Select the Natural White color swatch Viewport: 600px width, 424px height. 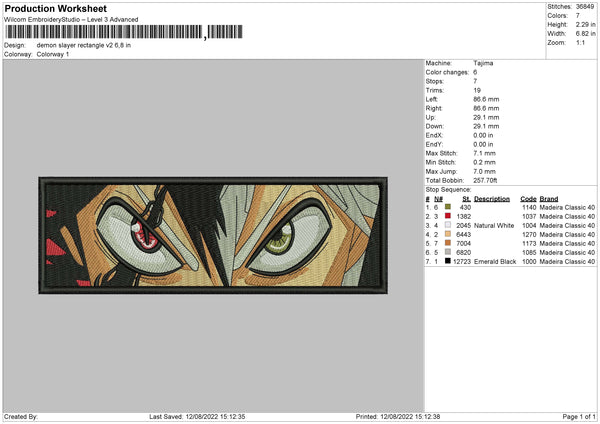tap(448, 225)
